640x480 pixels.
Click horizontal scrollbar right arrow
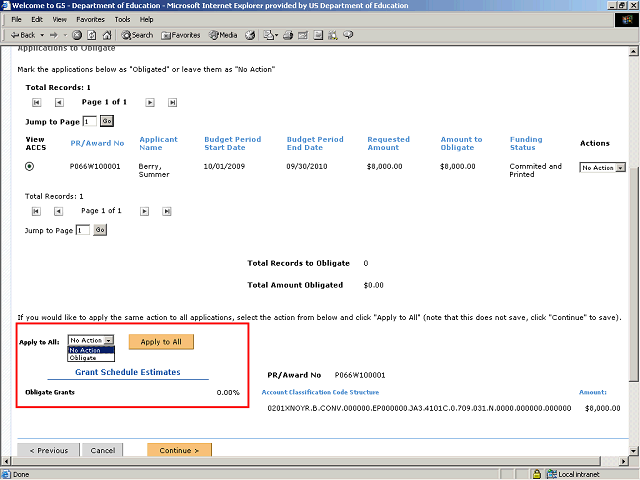point(623,462)
